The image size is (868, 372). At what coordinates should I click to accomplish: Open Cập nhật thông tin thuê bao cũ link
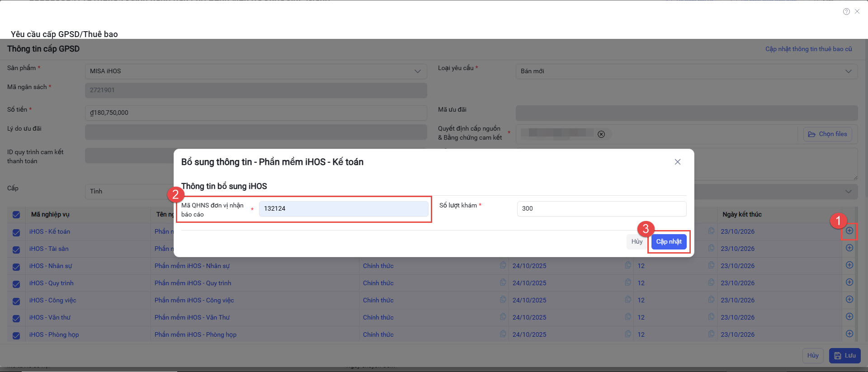pos(808,49)
